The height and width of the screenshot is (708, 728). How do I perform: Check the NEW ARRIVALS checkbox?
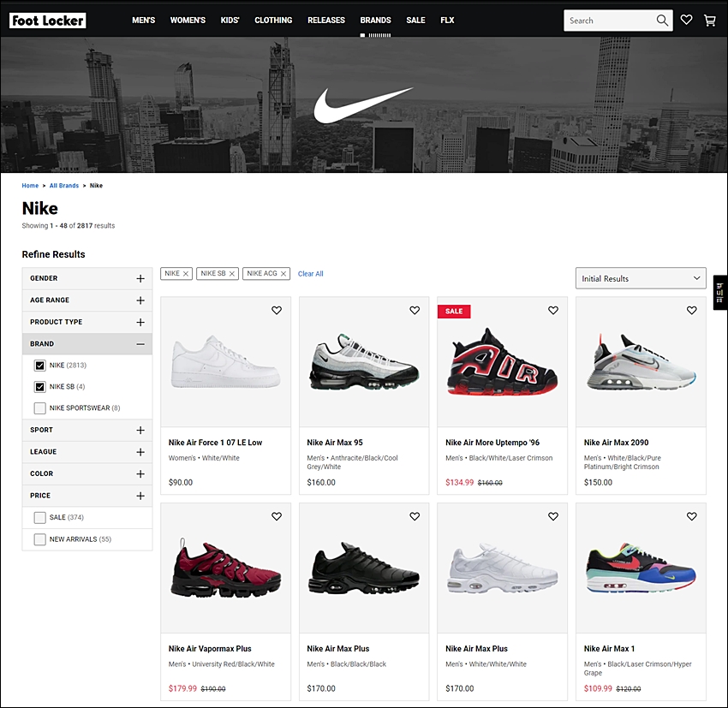point(40,539)
